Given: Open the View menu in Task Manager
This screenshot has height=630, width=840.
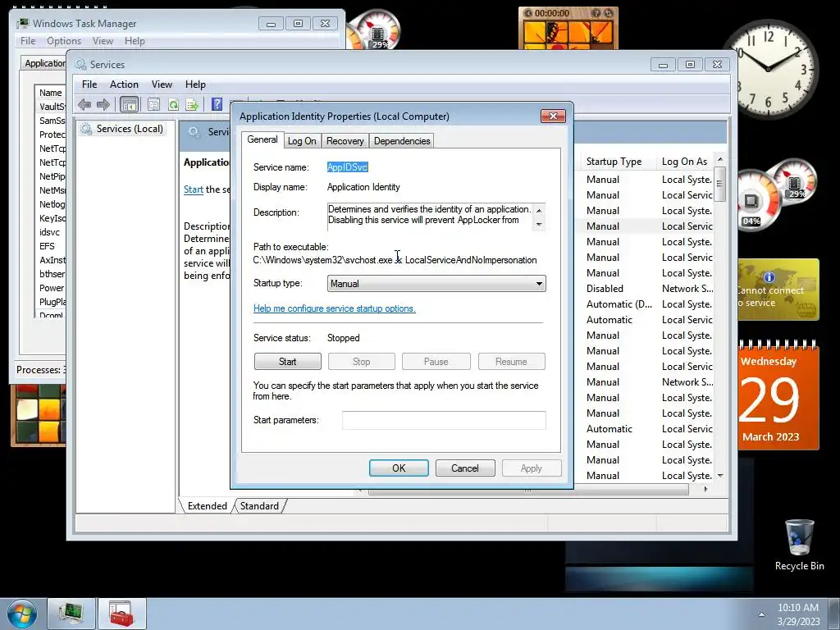Looking at the screenshot, I should [103, 41].
